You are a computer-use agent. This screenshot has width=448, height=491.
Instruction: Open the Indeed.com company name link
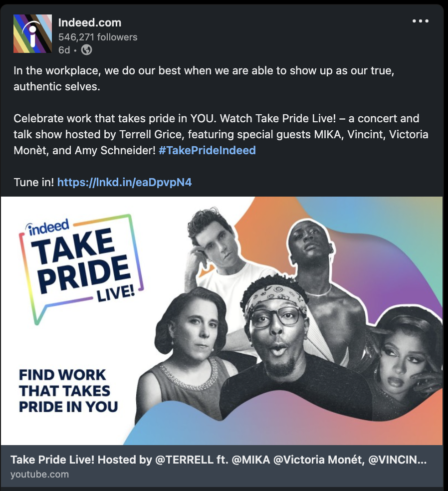[x=90, y=22]
